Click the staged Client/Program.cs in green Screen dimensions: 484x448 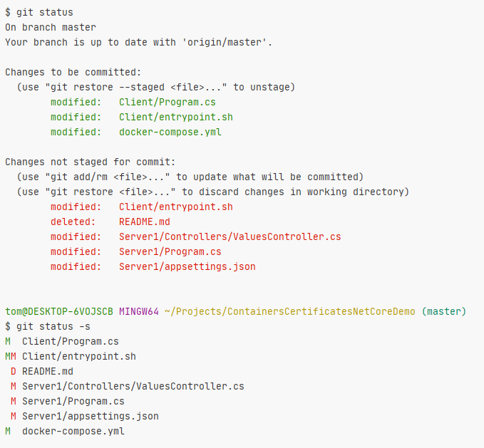(x=168, y=102)
